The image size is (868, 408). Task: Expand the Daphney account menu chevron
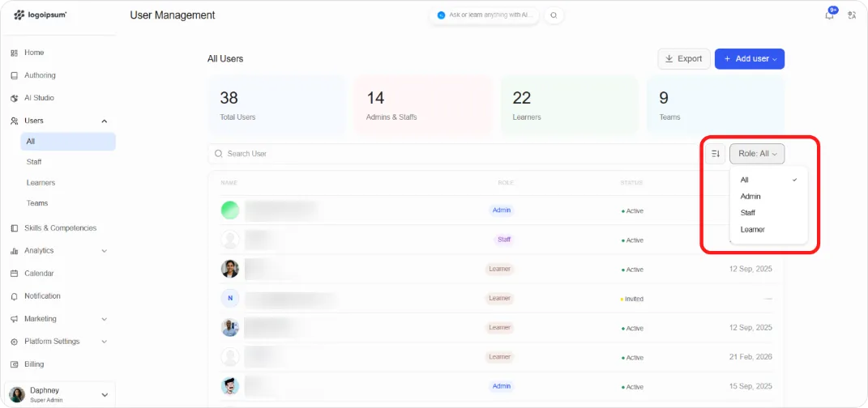[104, 395]
